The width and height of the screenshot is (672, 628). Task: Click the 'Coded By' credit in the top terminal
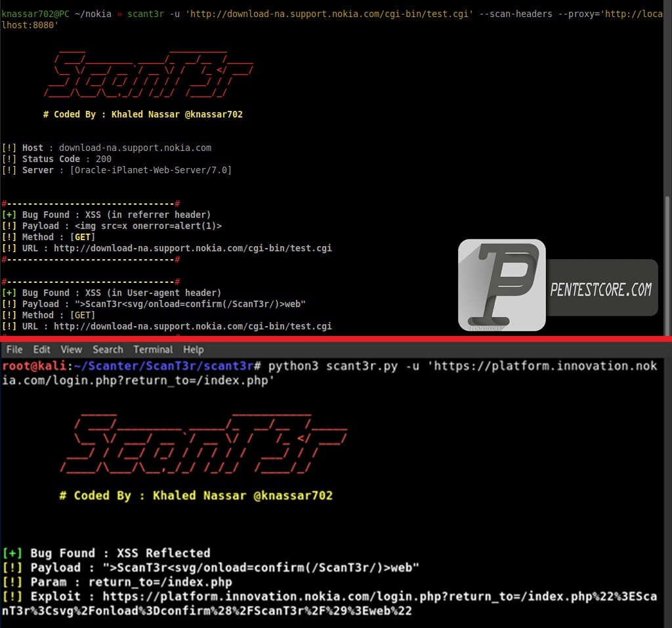tap(143, 114)
